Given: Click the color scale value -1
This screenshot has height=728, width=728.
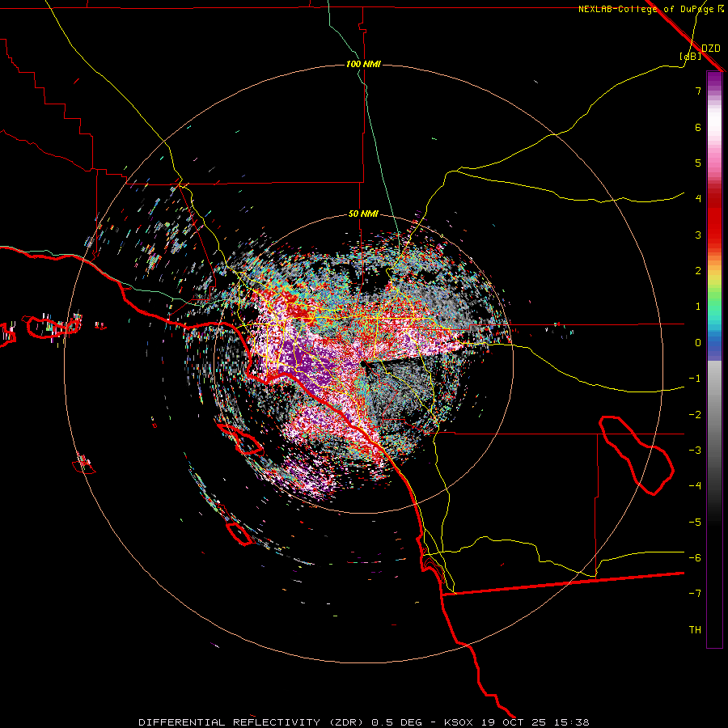Looking at the screenshot, I should (x=695, y=379).
